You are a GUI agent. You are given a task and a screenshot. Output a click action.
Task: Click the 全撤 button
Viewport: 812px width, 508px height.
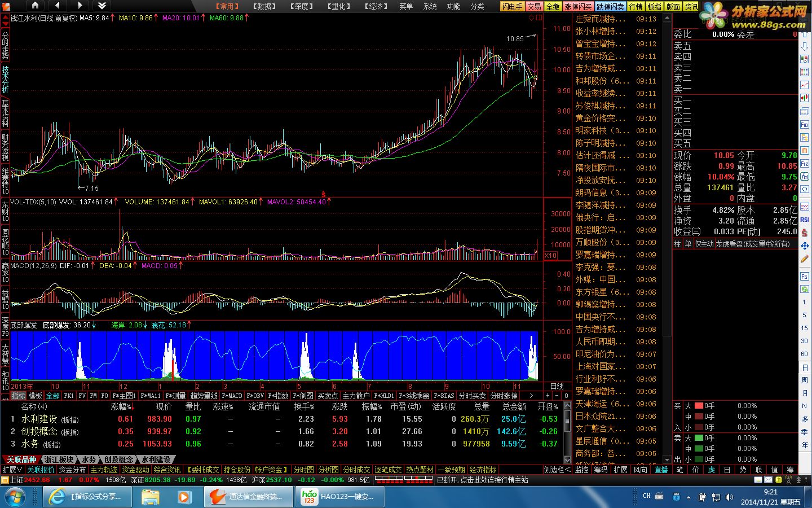[553, 7]
